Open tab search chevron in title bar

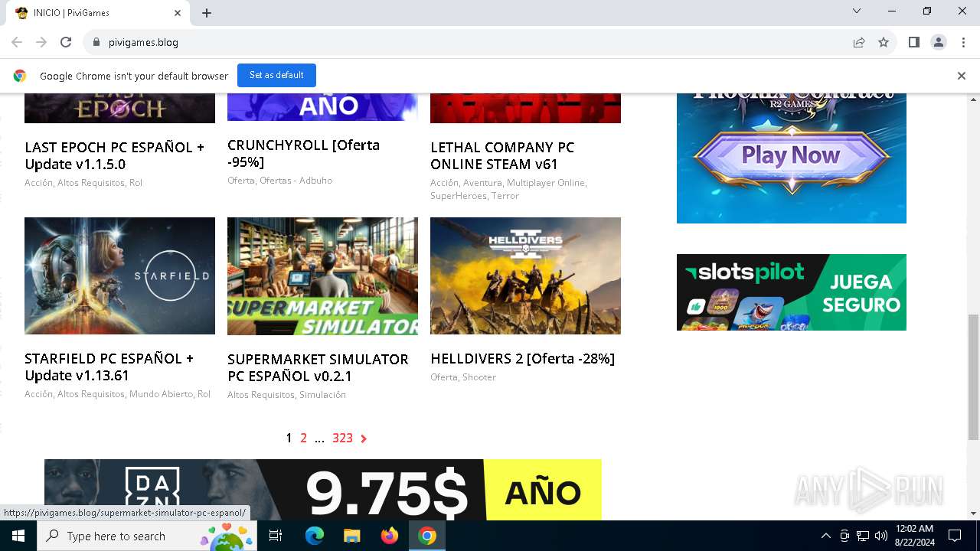tap(857, 11)
